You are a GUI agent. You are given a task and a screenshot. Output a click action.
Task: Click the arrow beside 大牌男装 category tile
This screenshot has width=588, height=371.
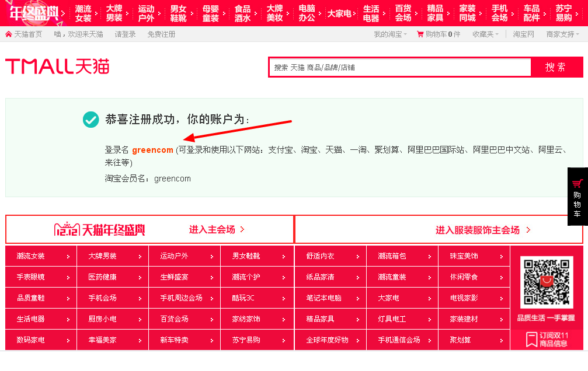point(140,257)
